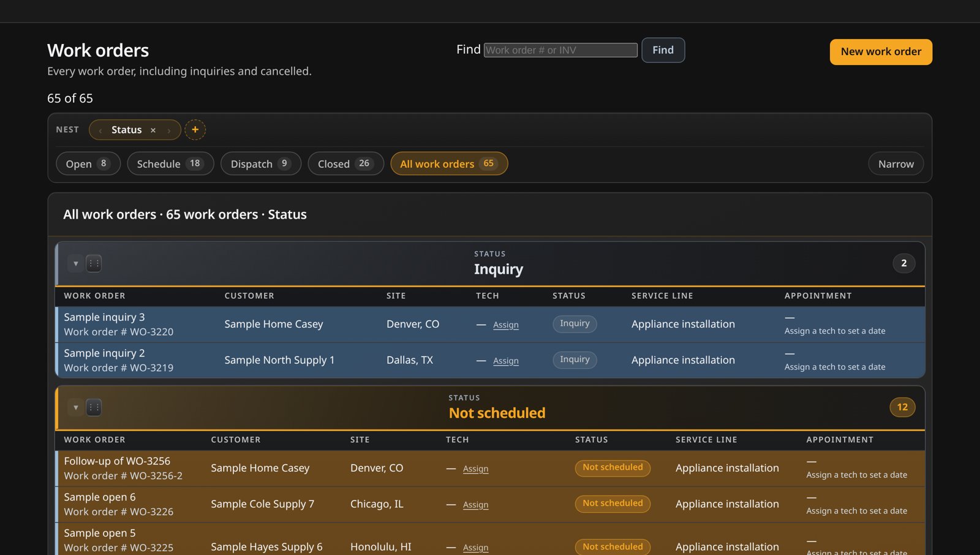980x555 pixels.
Task: Grab the Inquiry group drag handle
Action: pyautogui.click(x=94, y=263)
